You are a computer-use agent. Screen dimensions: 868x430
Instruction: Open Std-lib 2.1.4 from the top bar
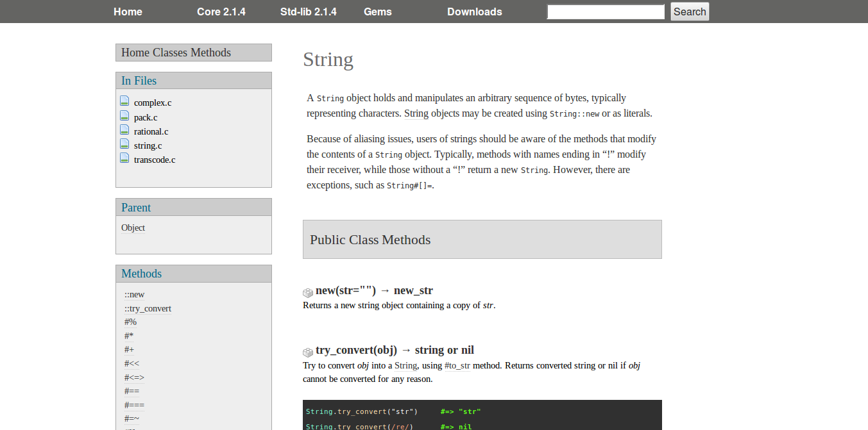click(308, 12)
